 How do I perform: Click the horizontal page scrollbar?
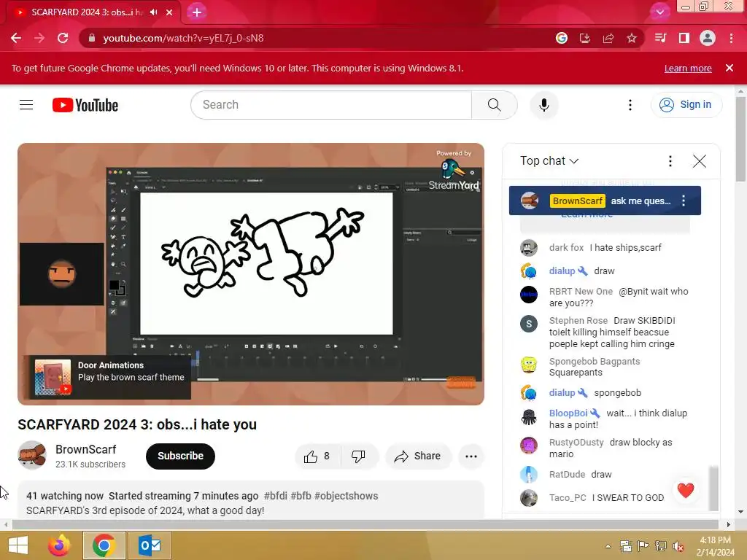[365, 524]
